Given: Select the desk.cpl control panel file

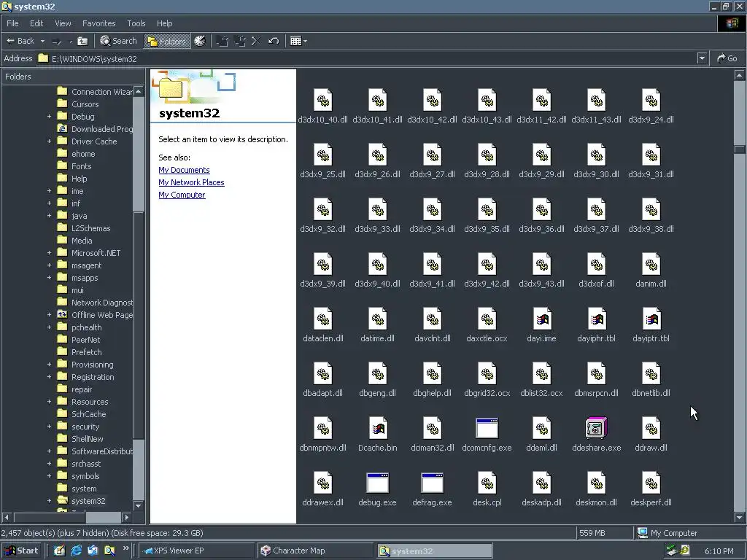Looking at the screenshot, I should click(487, 490).
